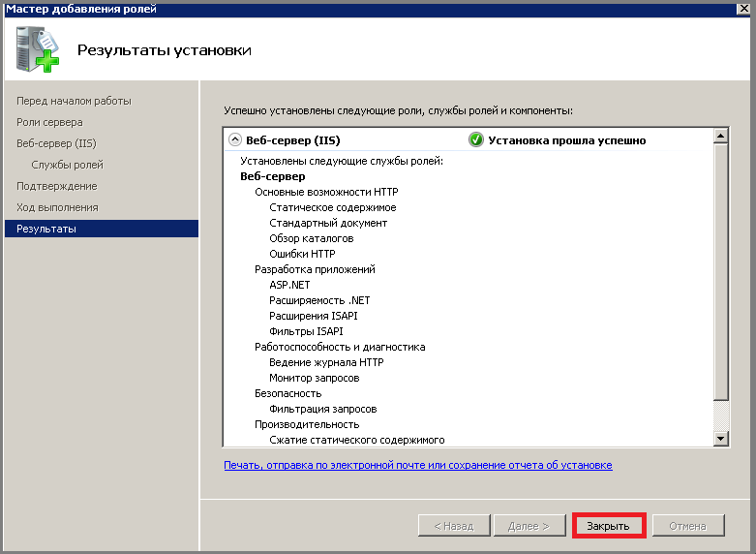This screenshot has width=756, height=554.
Task: Click Разработка приложений entry
Action: point(315,269)
